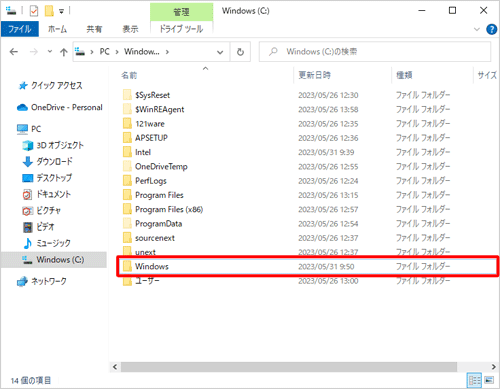The height and width of the screenshot is (389, 500).
Task: Select the $WinREAgent folder icon
Action: pyautogui.click(x=127, y=109)
